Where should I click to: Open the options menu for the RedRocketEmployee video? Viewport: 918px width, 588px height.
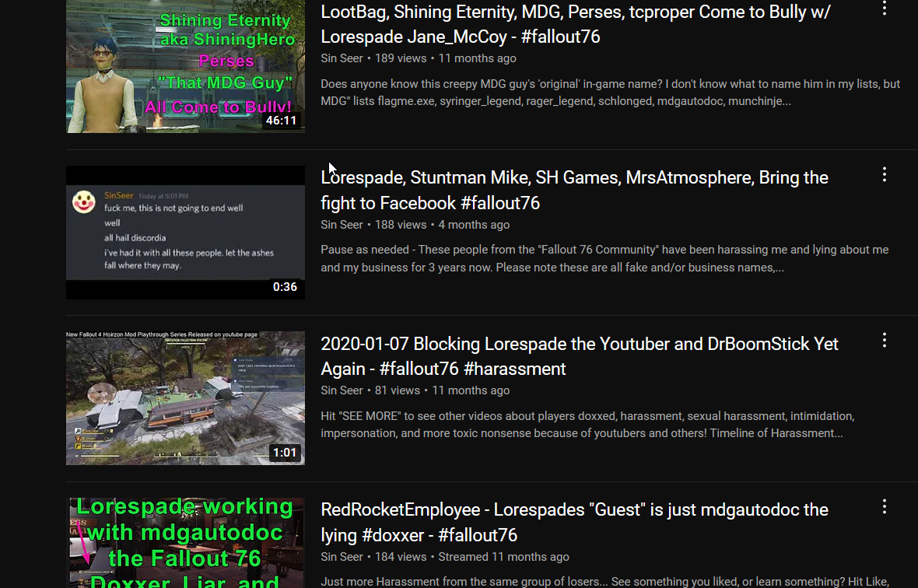884,506
